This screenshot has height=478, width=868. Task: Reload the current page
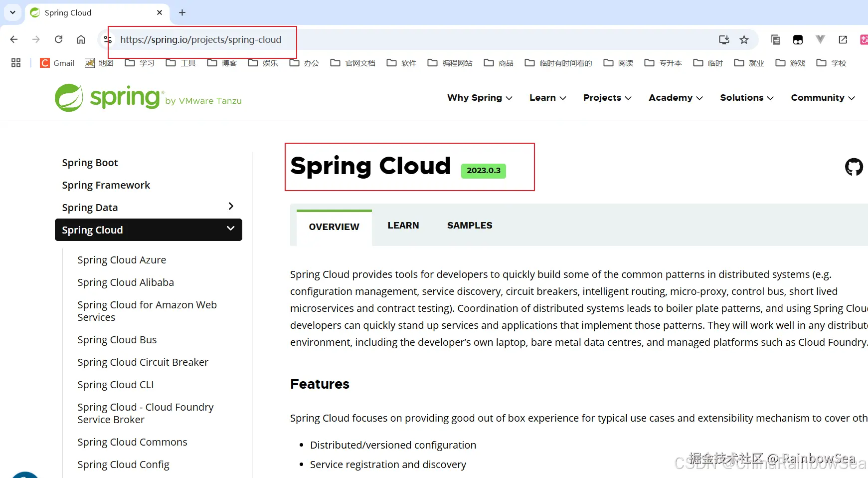pos(58,39)
